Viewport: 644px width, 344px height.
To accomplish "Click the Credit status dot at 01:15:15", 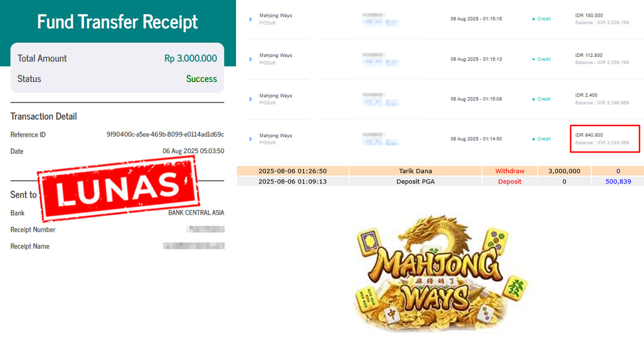I will point(533,19).
